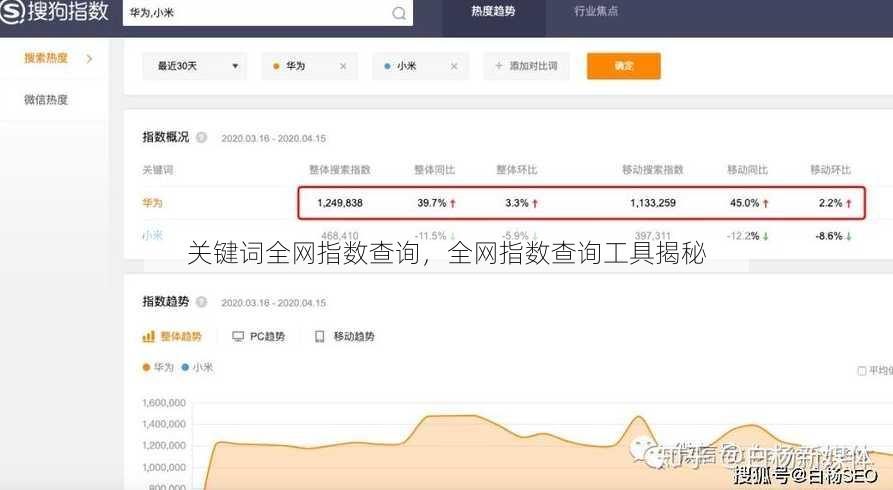This screenshot has height=490, width=893.
Task: Click 添加对比词 to add a keyword
Action: click(526, 66)
